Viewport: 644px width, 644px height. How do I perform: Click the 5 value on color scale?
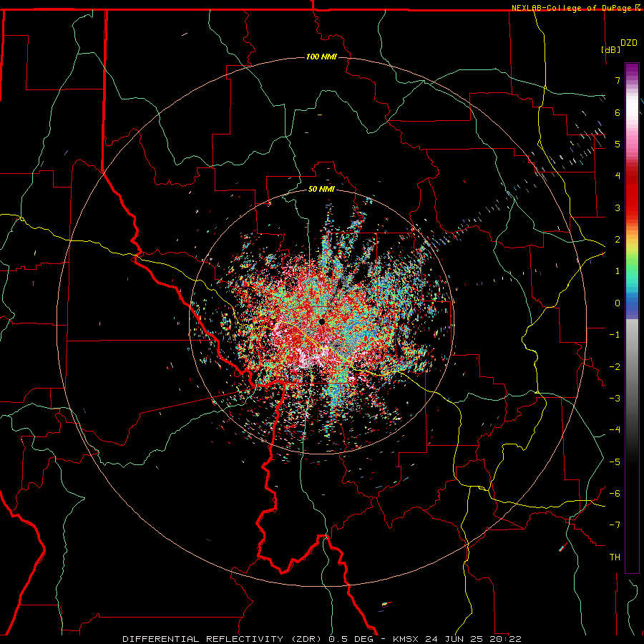pyautogui.click(x=618, y=144)
